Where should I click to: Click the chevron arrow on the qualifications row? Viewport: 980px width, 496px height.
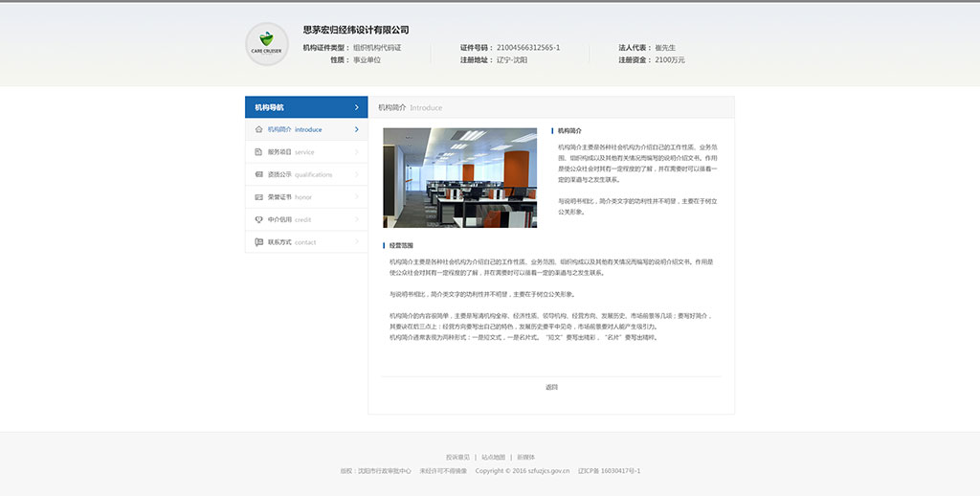point(357,174)
